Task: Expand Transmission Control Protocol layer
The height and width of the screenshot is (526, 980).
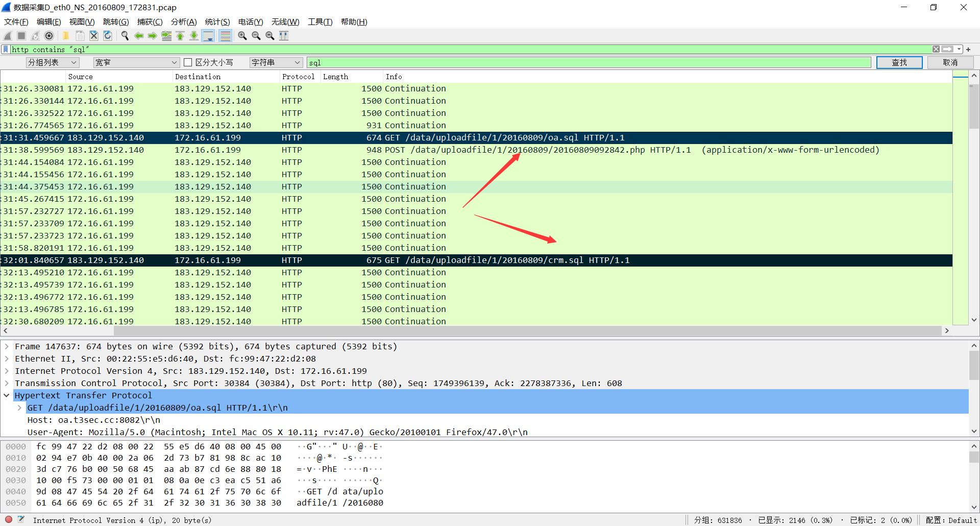Action: point(7,383)
